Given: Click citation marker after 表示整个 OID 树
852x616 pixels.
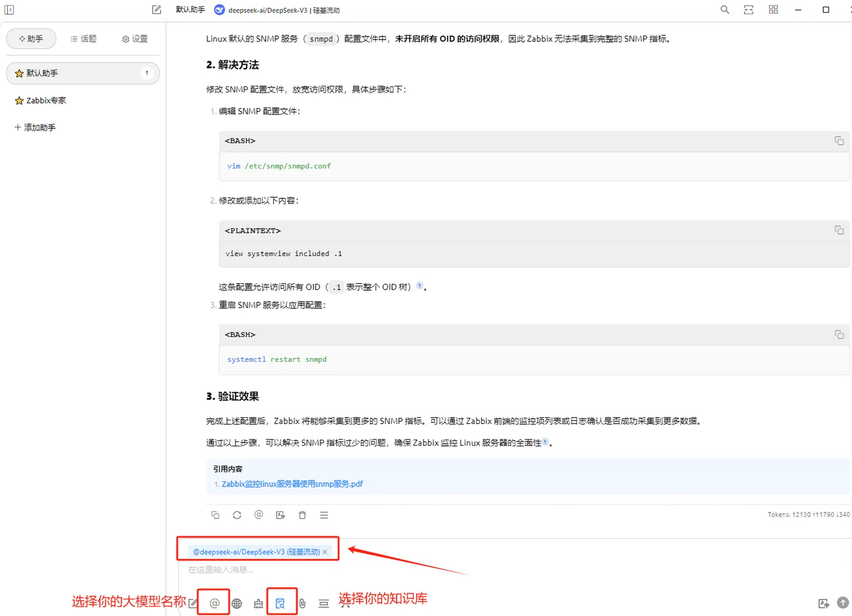Looking at the screenshot, I should pyautogui.click(x=419, y=285).
